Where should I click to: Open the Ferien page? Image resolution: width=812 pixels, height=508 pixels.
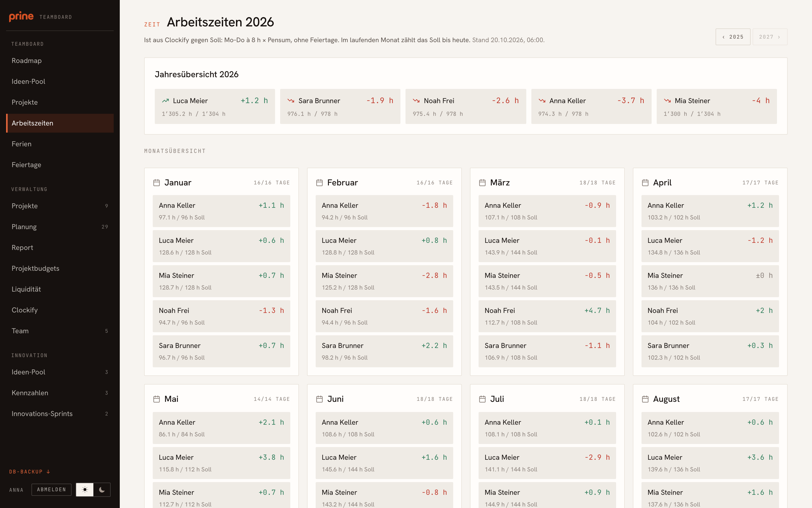(60, 144)
